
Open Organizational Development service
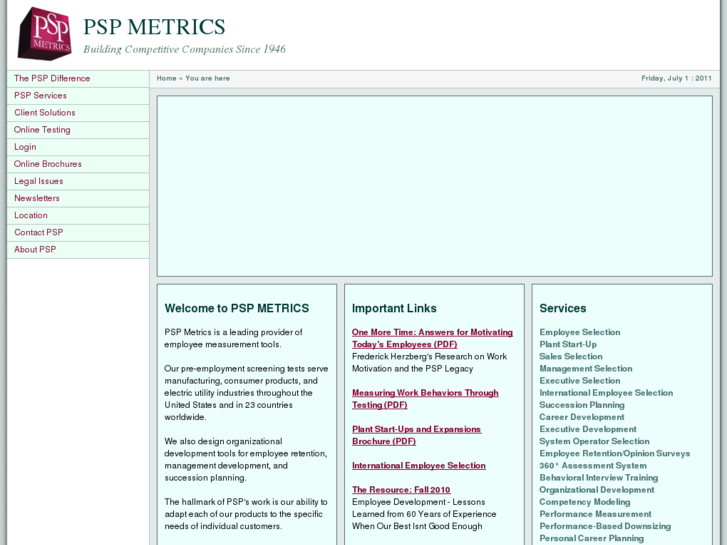(x=597, y=490)
